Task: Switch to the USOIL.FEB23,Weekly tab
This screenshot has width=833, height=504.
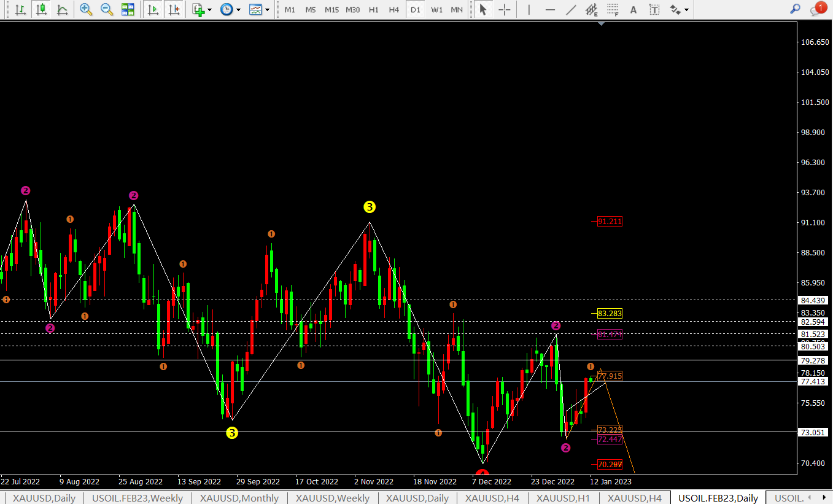Action: point(138,498)
